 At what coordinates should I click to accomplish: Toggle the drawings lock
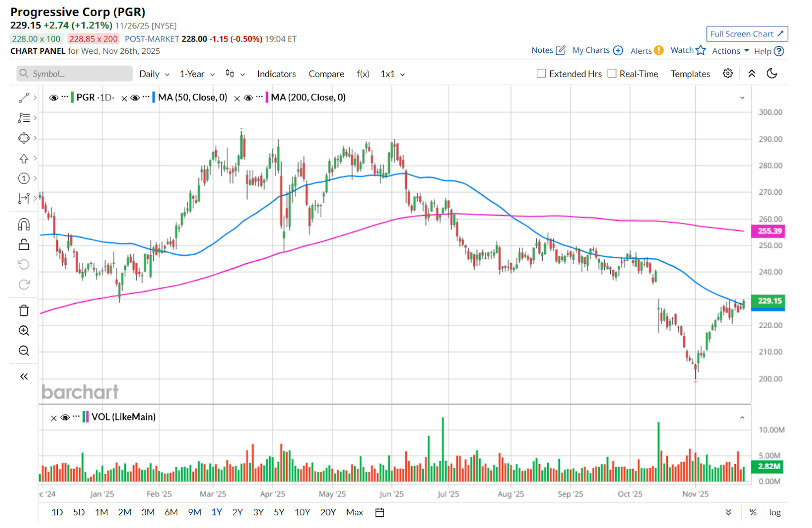click(x=24, y=244)
